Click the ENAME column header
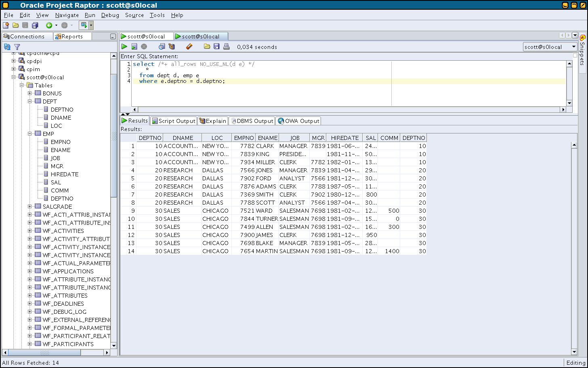This screenshot has width=588, height=368. pyautogui.click(x=268, y=138)
